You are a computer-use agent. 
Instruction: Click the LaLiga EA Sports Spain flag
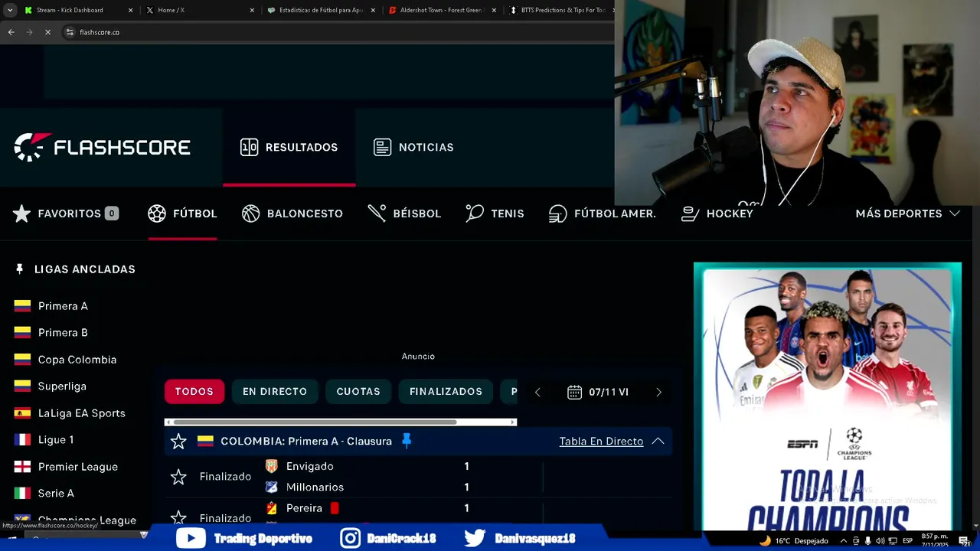(22, 413)
